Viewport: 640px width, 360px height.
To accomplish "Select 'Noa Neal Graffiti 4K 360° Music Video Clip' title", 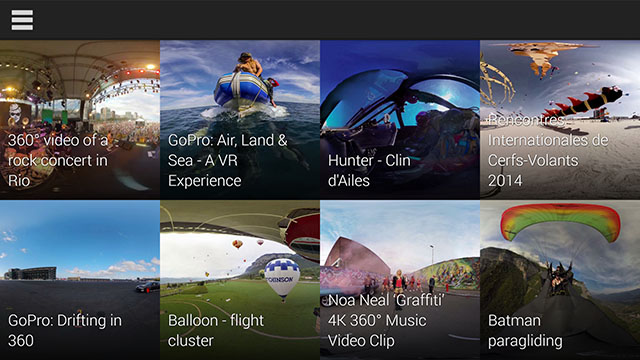I will (x=386, y=320).
